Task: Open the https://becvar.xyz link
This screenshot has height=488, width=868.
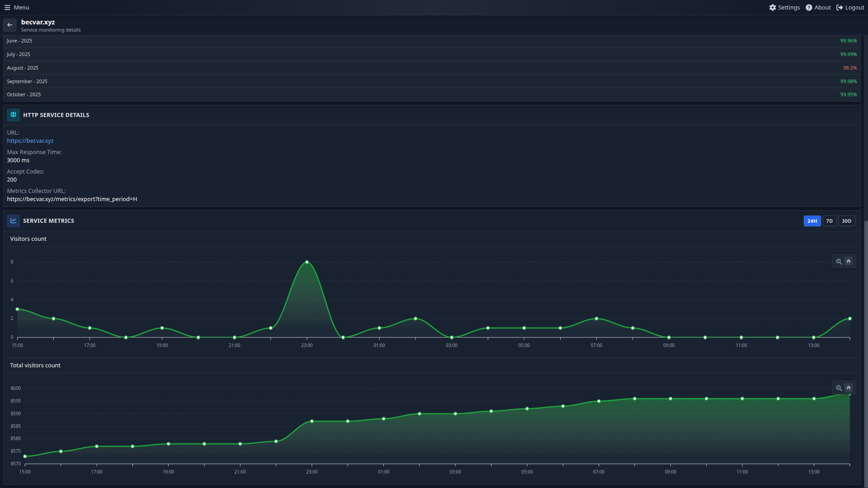Action: (x=30, y=141)
